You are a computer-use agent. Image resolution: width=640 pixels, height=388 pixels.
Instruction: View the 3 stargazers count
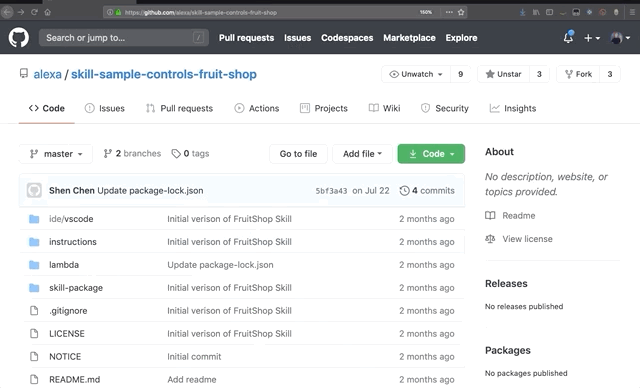539,74
